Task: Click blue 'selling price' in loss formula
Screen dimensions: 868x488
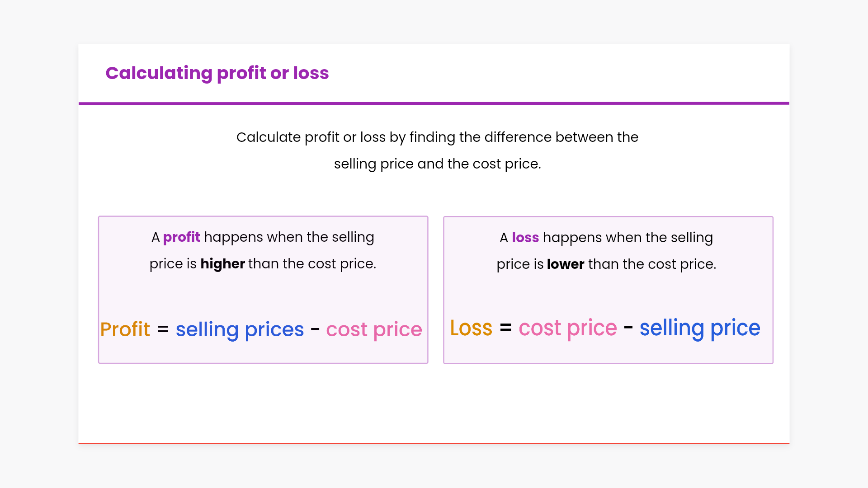Action: [699, 328]
